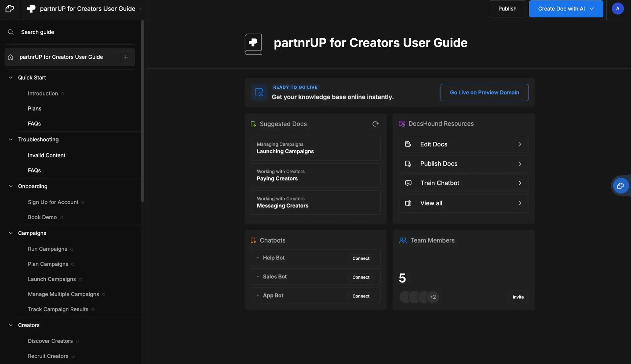Viewport: 631px width, 364px height.
Task: Open the Plans page in sidebar
Action: tap(35, 109)
